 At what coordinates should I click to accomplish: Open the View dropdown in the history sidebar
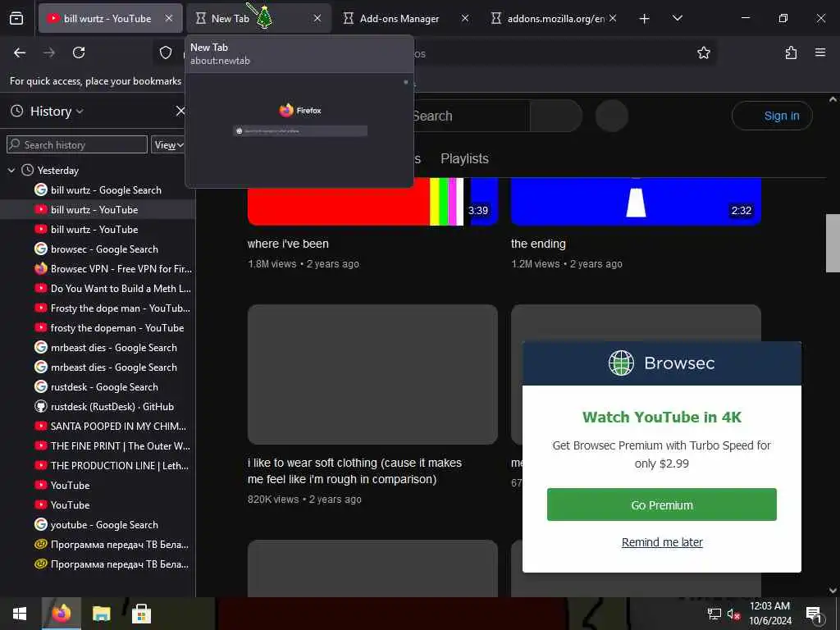coord(169,144)
